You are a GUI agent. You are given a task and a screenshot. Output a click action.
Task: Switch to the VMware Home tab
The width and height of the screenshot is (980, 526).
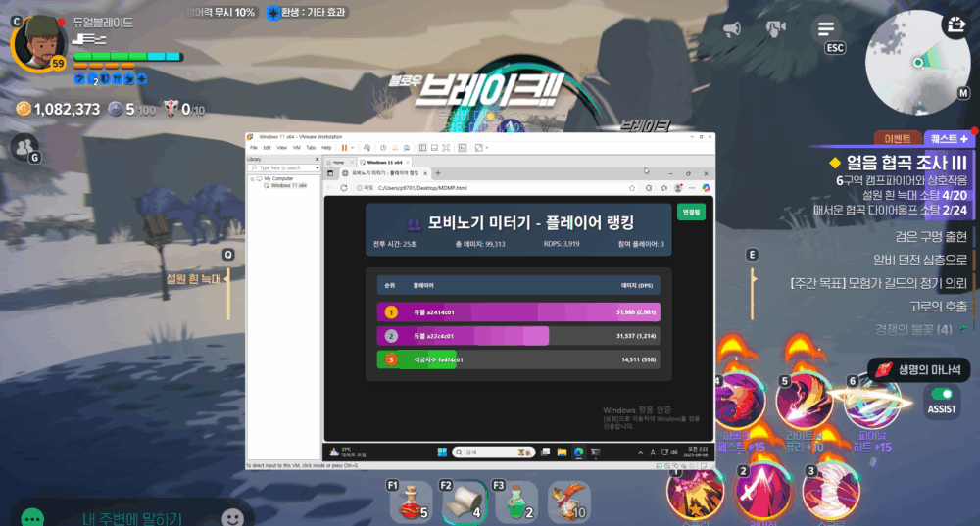coord(337,162)
